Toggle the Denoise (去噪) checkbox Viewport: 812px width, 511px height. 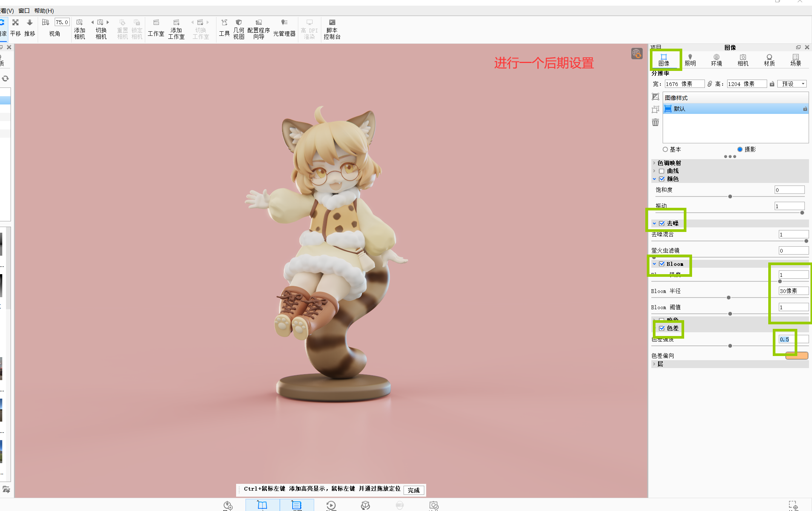point(662,223)
